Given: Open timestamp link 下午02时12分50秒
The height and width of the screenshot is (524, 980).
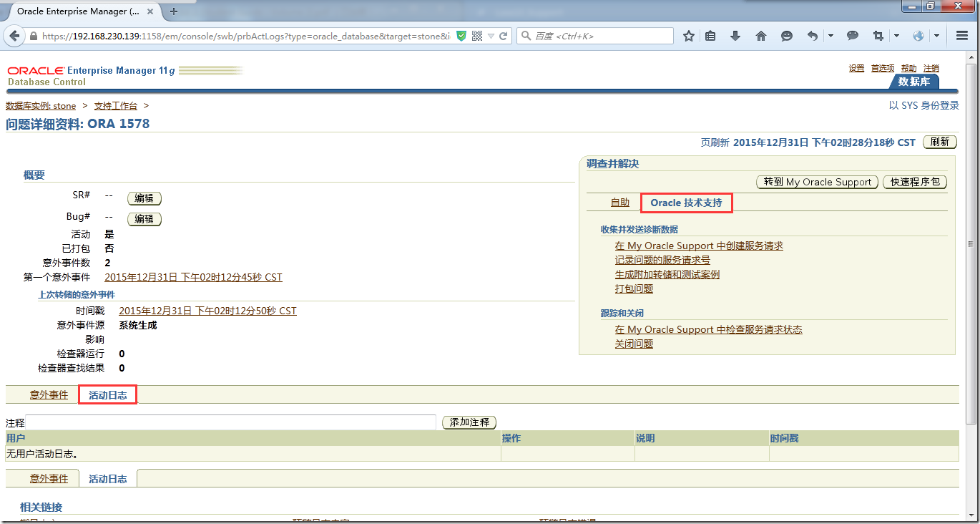Looking at the screenshot, I should (207, 311).
